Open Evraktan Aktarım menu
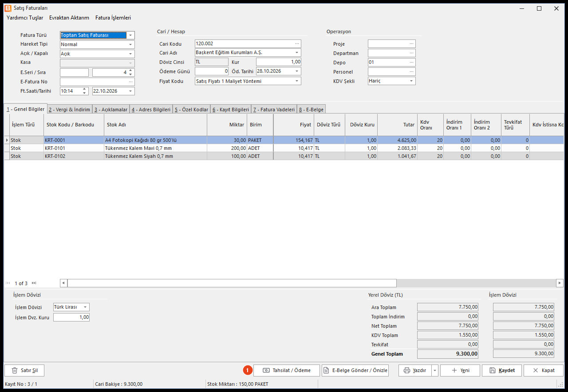 (x=69, y=18)
